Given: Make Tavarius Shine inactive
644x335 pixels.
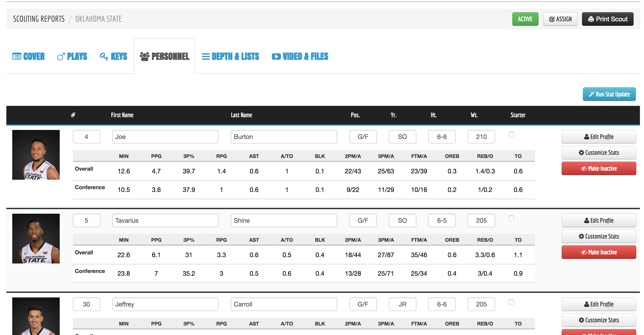Looking at the screenshot, I should tap(599, 252).
